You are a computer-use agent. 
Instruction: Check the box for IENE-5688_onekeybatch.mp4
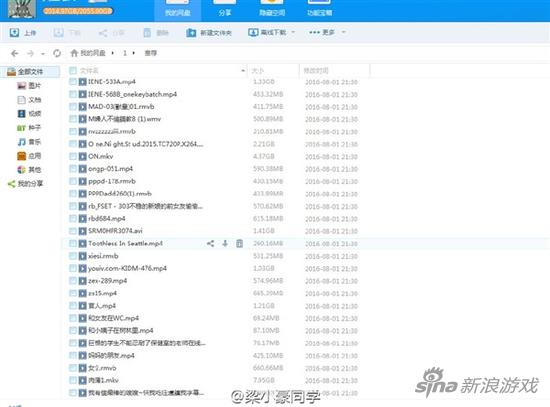73,94
